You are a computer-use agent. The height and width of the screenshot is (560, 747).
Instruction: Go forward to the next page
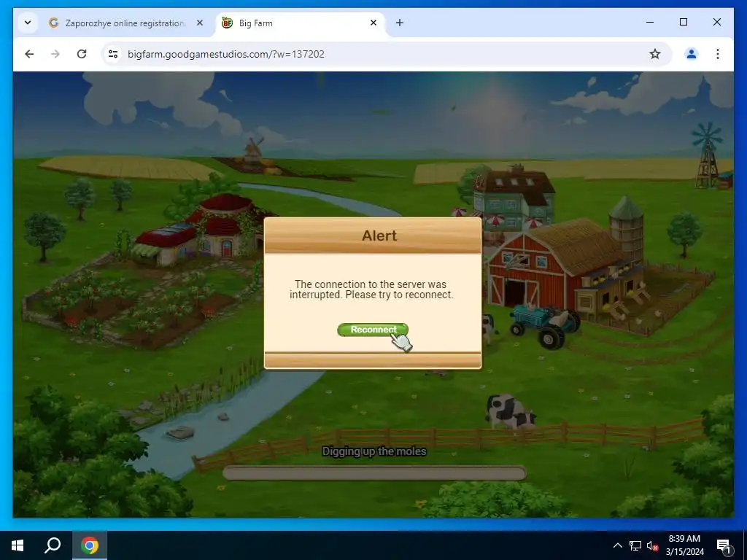pos(55,54)
